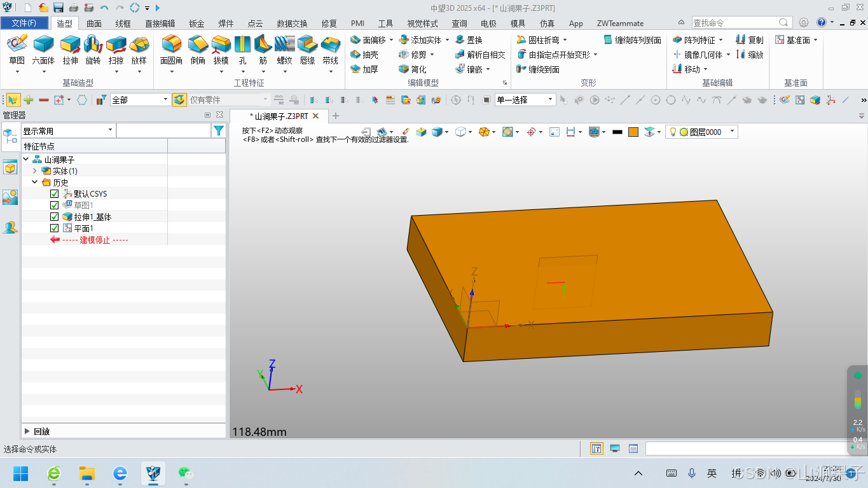Open the 孔 hole tool
The width and height of the screenshot is (868, 488).
tap(242, 50)
